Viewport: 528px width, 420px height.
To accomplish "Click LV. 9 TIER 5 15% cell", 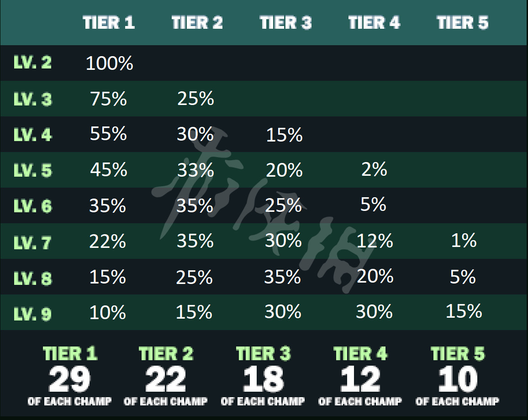I will 464,311.
